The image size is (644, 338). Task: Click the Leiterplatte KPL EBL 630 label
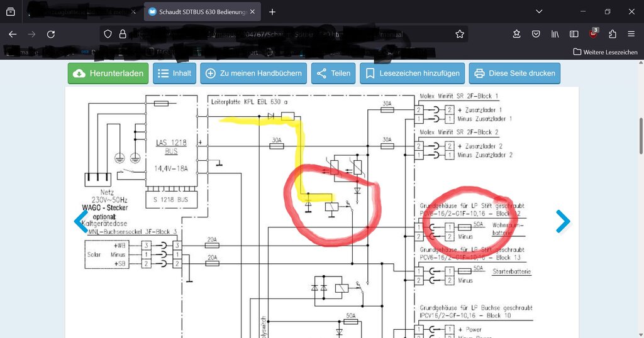[249, 102]
